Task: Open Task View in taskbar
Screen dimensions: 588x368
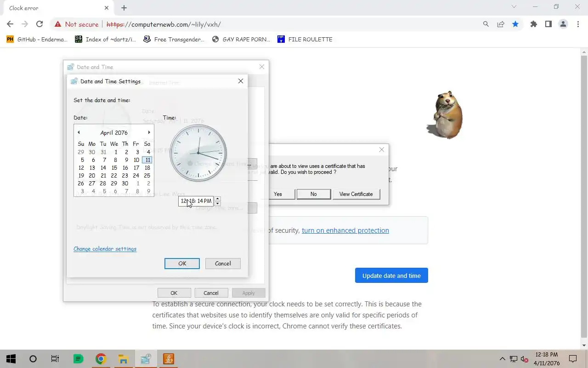Action: [55, 359]
